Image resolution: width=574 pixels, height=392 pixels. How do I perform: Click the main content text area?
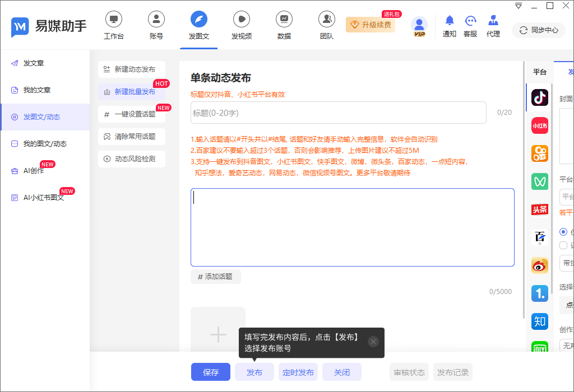352,227
